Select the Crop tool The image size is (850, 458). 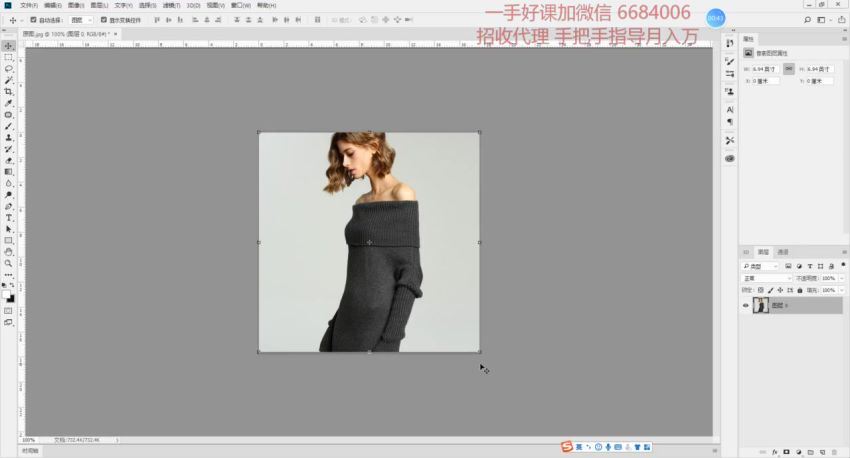pos(9,92)
